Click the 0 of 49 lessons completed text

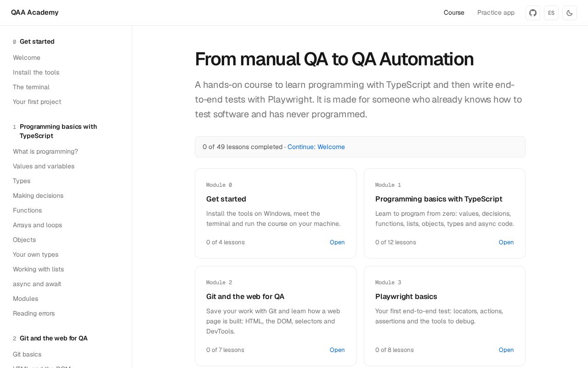pyautogui.click(x=243, y=147)
